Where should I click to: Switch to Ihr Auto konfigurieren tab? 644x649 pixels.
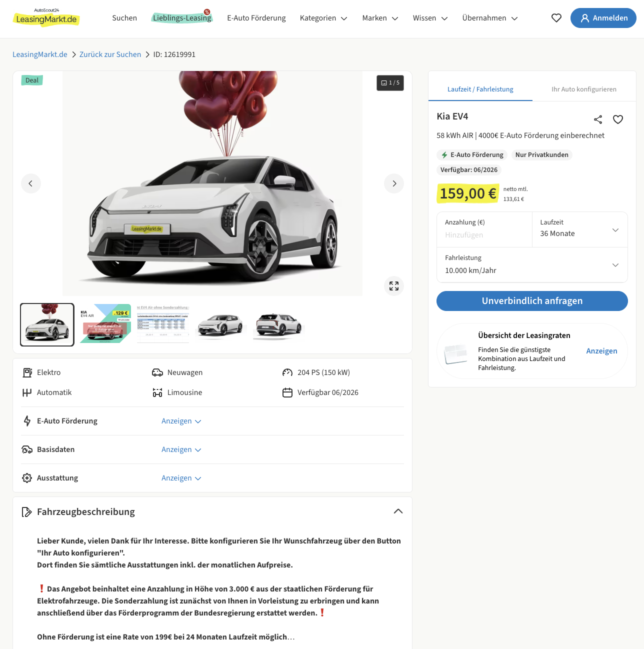tap(584, 89)
